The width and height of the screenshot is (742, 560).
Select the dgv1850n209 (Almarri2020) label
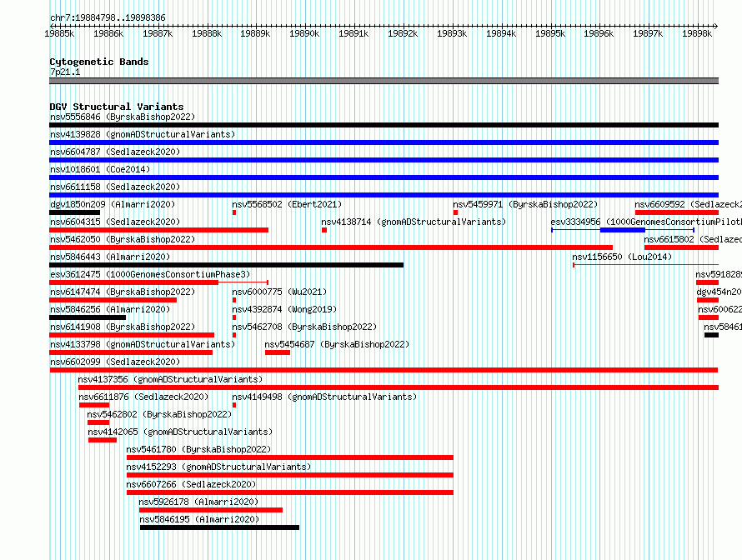(113, 204)
